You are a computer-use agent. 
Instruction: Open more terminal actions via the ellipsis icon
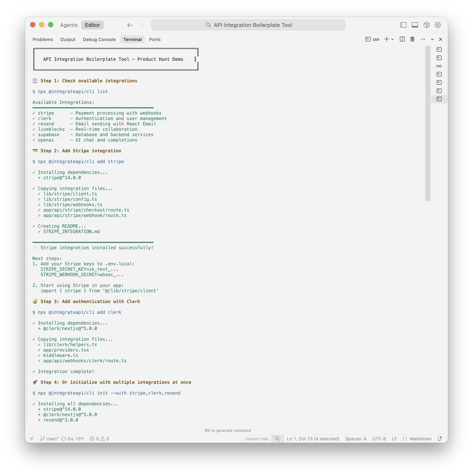[x=423, y=39]
